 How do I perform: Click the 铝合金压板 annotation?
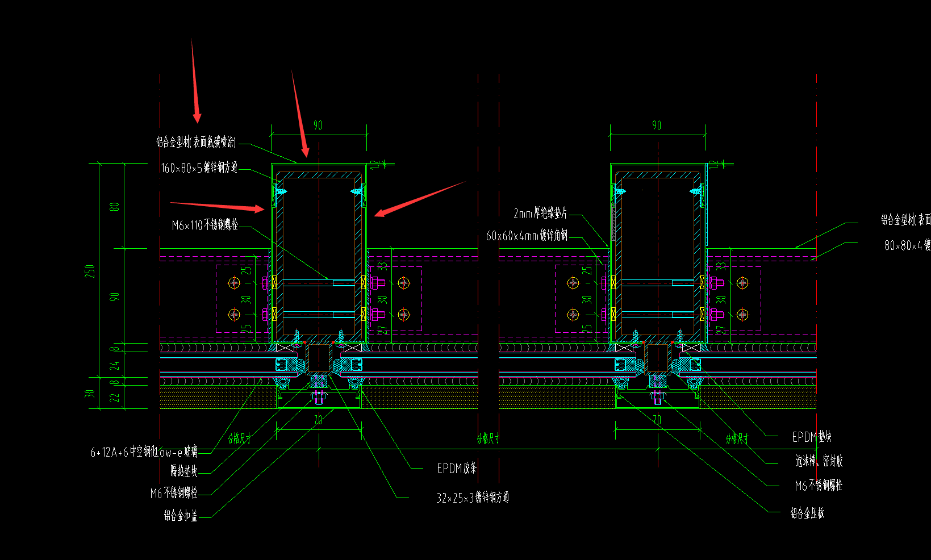(x=807, y=513)
